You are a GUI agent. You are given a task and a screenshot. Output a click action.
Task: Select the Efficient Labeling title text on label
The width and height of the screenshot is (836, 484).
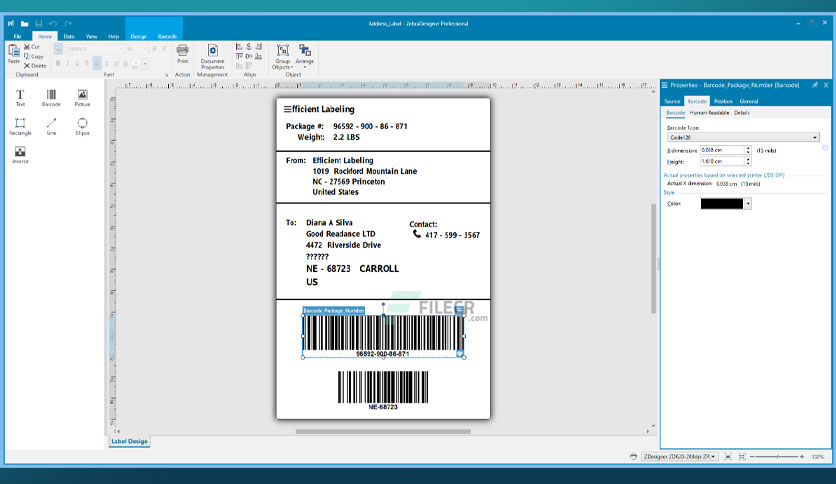(319, 109)
